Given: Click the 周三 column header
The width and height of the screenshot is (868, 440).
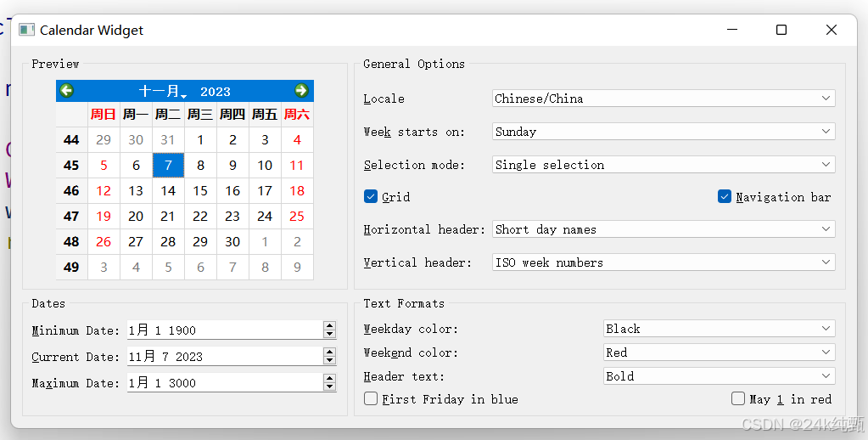Looking at the screenshot, I should click(x=200, y=114).
